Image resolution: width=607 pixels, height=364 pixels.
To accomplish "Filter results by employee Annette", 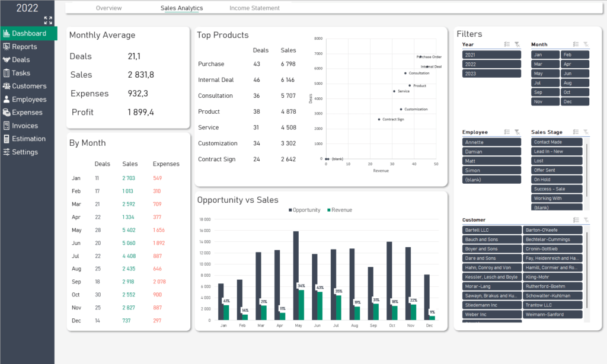I will click(x=491, y=142).
